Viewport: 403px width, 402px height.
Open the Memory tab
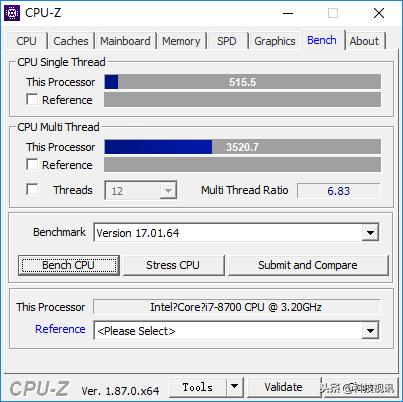(181, 41)
